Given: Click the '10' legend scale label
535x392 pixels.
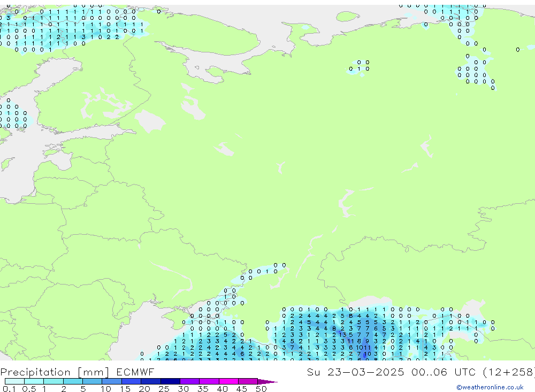Looking at the screenshot, I should pos(106,389).
